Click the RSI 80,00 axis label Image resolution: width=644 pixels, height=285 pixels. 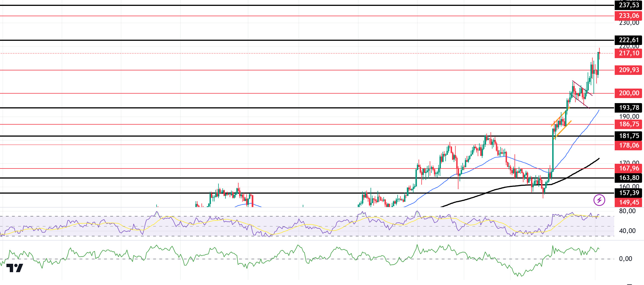point(627,211)
